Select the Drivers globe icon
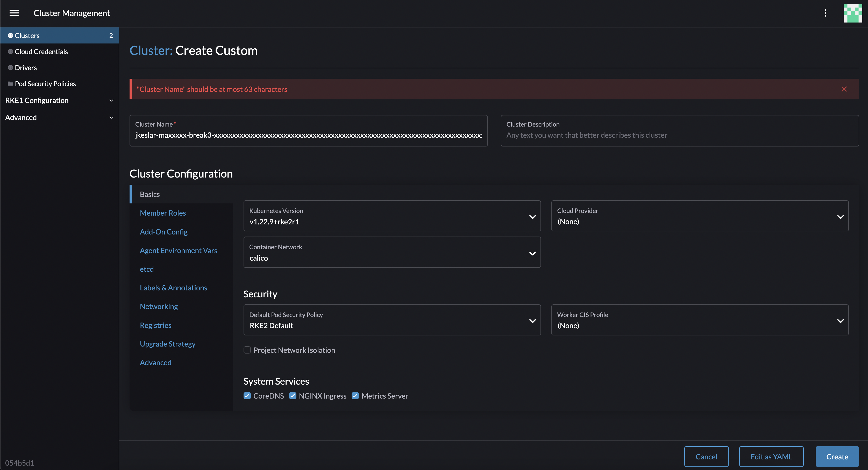 coord(10,67)
